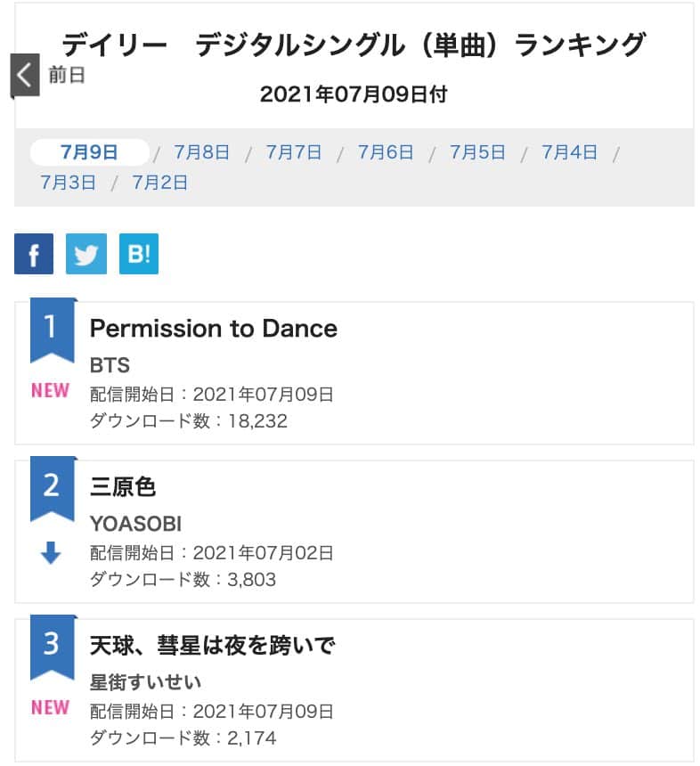Select the 7月9日 date tab
Screen dimensions: 700x766
pyautogui.click(x=89, y=152)
